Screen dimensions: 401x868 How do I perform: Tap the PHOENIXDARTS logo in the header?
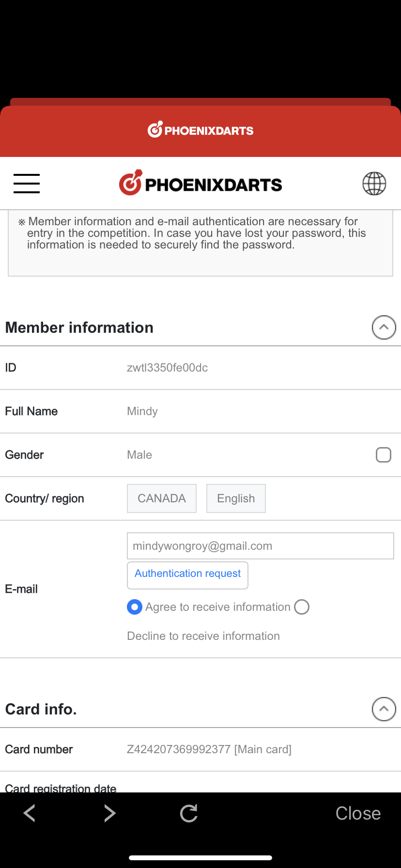coord(200,183)
